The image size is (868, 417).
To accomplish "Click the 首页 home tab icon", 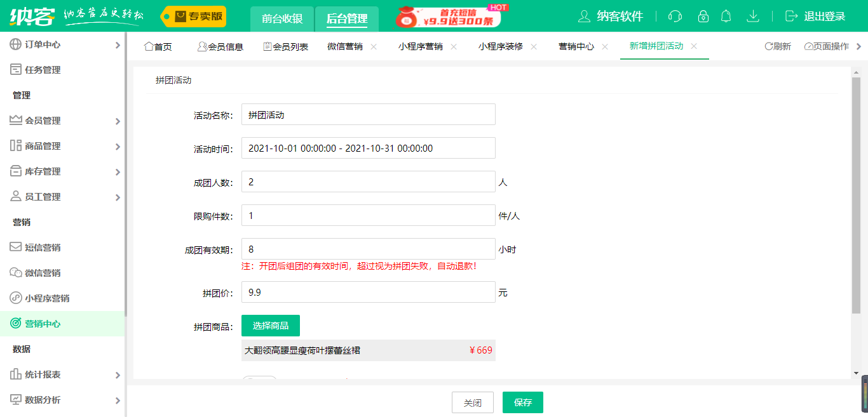I will 149,46.
